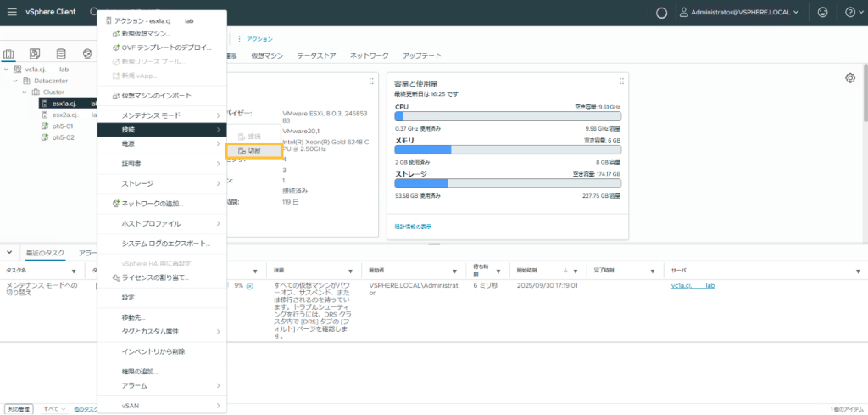This screenshot has height=415, width=868.
Task: Open the Storage inventory view icon
Action: (x=60, y=55)
